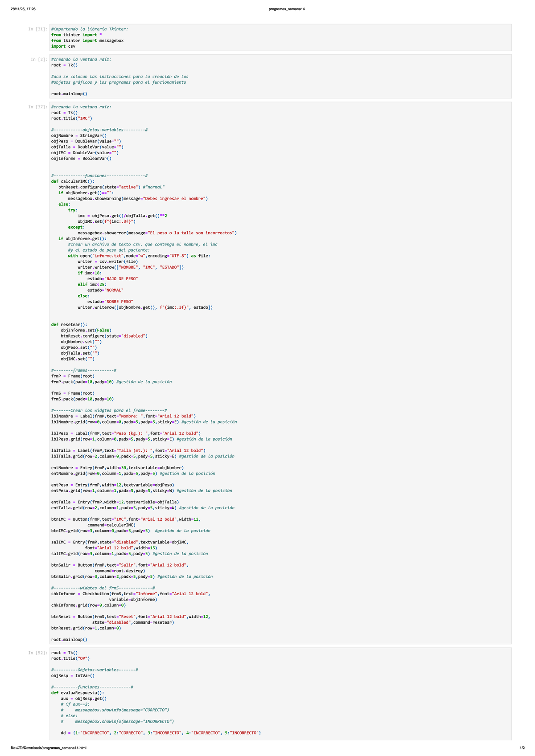Click the 'import csv' code line

pos(63,46)
